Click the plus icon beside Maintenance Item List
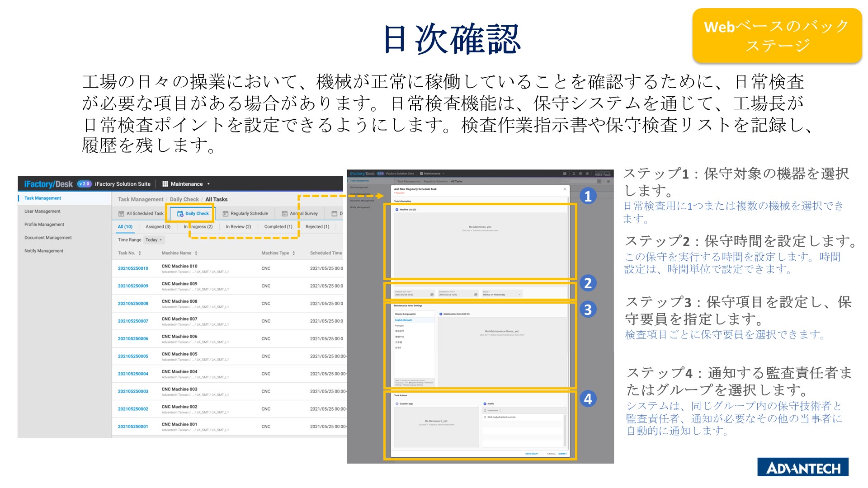 [x=441, y=314]
